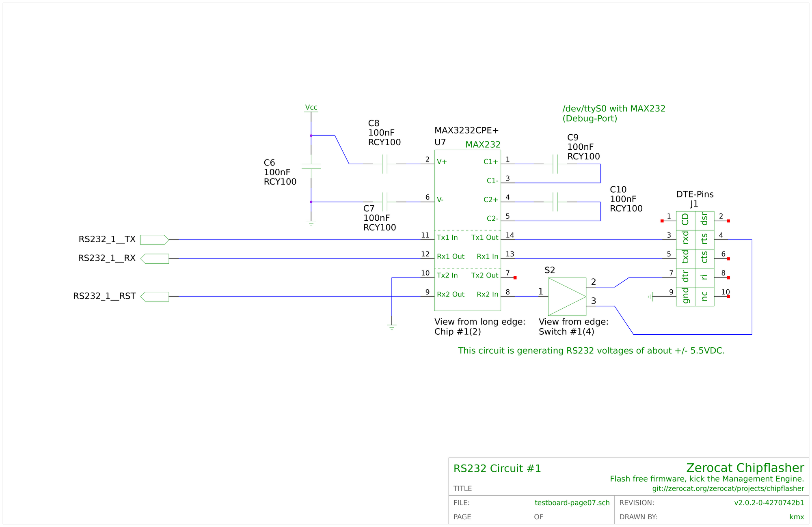812x527 pixels.
Task: Click pin number 11 on the MAX232
Action: pos(425,235)
